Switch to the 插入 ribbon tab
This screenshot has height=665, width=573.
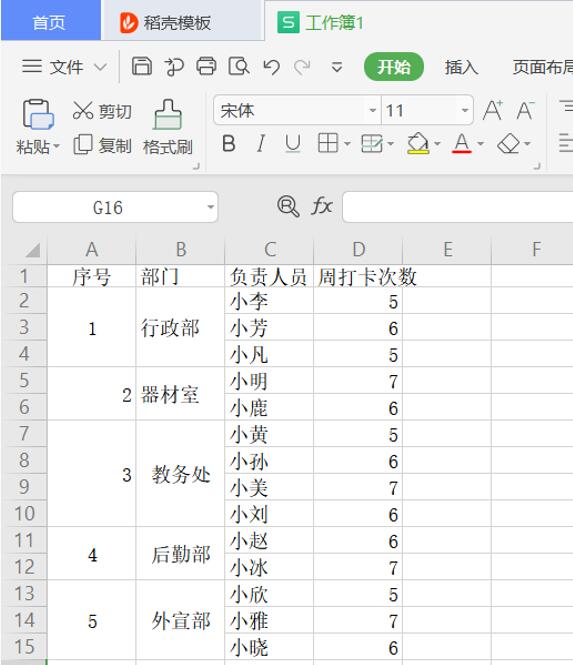coord(461,67)
